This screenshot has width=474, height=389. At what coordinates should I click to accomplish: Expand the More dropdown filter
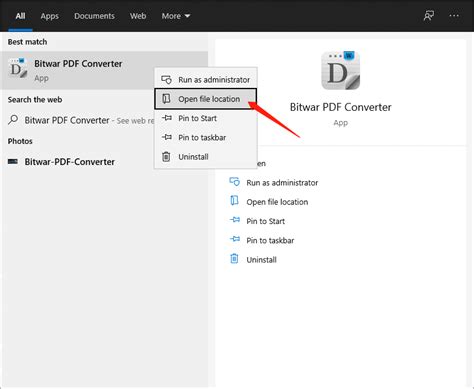click(x=176, y=16)
